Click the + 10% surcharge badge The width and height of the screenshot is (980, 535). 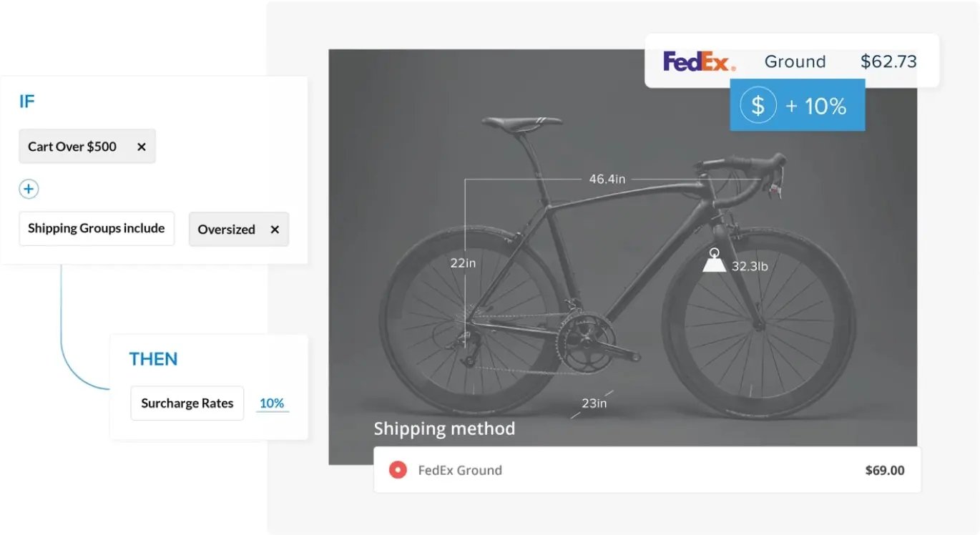click(x=816, y=106)
